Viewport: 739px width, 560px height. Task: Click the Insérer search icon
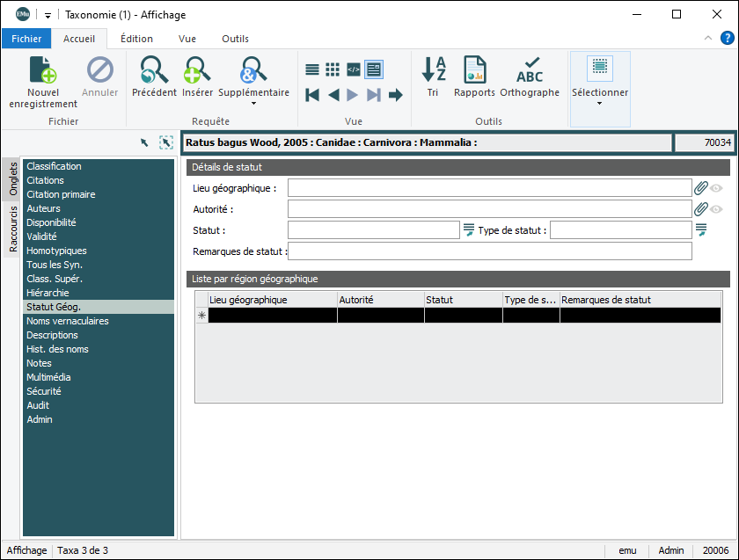(x=197, y=70)
